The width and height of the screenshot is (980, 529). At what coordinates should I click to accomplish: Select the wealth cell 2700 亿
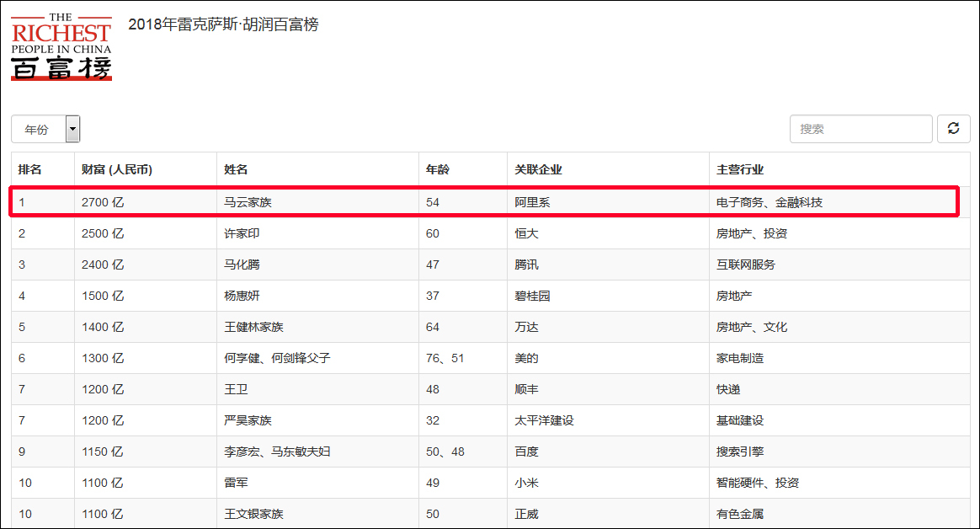tap(103, 203)
